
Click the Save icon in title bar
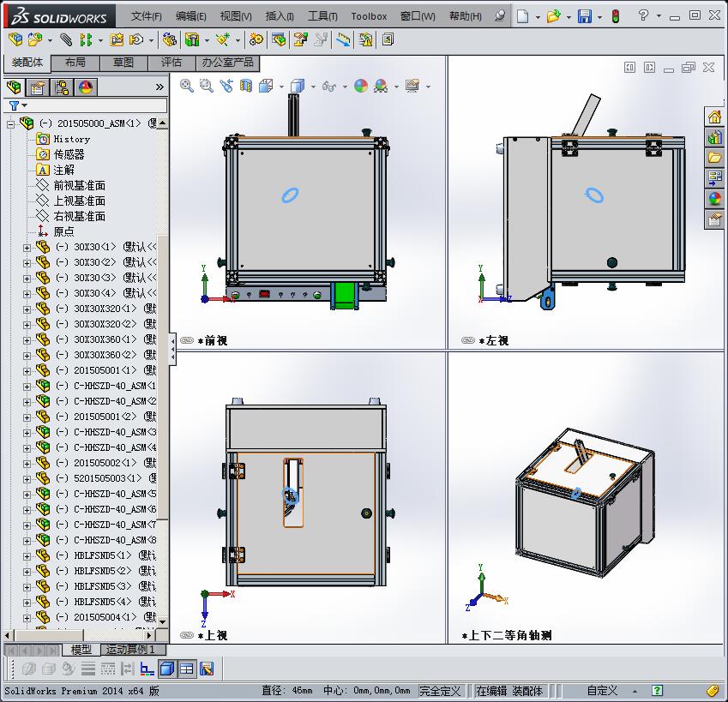click(x=585, y=16)
